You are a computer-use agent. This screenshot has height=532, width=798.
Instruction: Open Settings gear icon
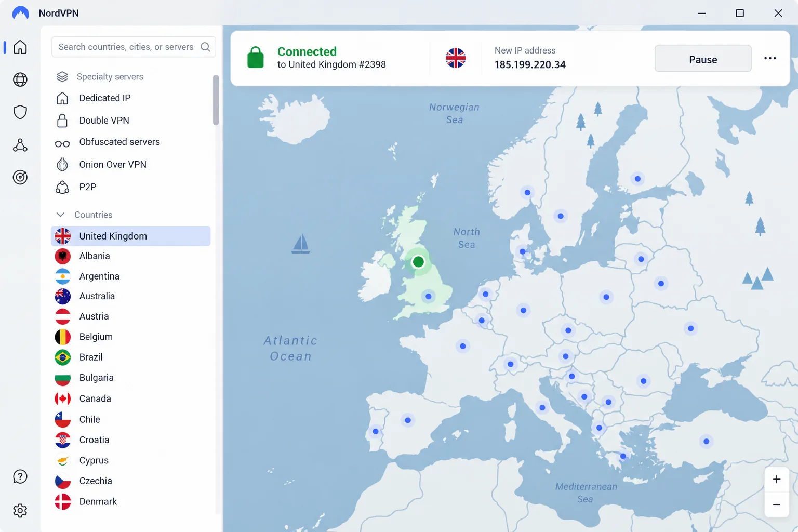(x=20, y=511)
